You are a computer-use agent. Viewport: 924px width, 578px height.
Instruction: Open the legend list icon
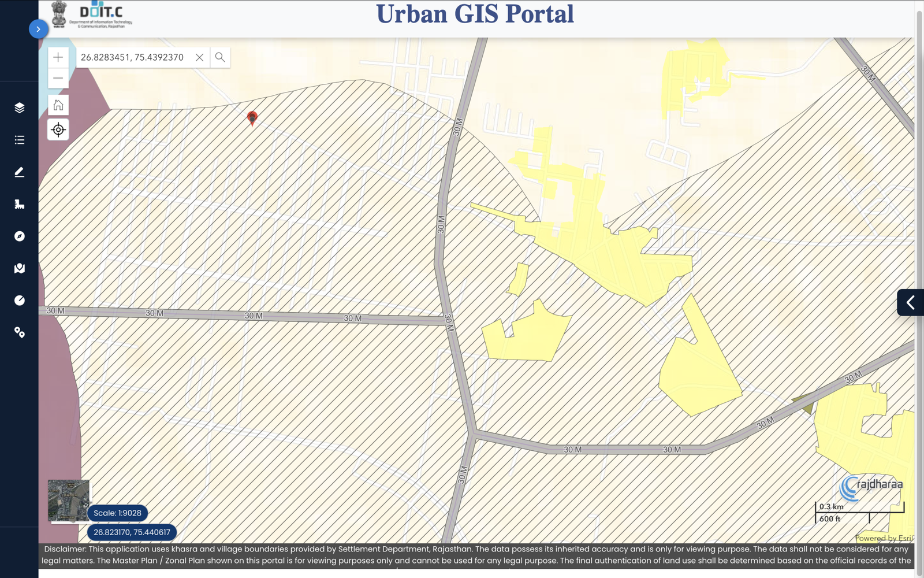click(x=19, y=140)
